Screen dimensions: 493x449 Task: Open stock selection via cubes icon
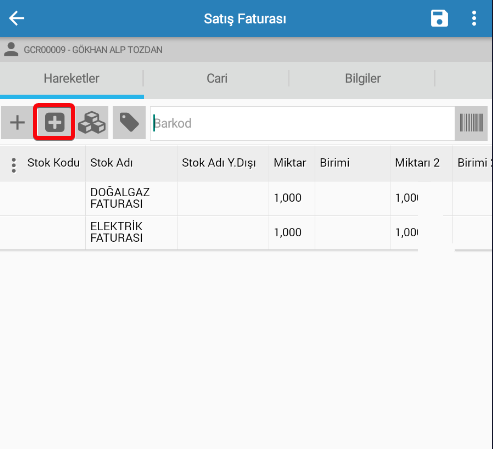point(92,123)
